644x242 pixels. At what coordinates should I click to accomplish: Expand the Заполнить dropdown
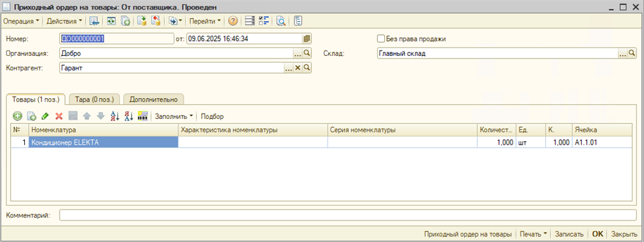tap(174, 116)
